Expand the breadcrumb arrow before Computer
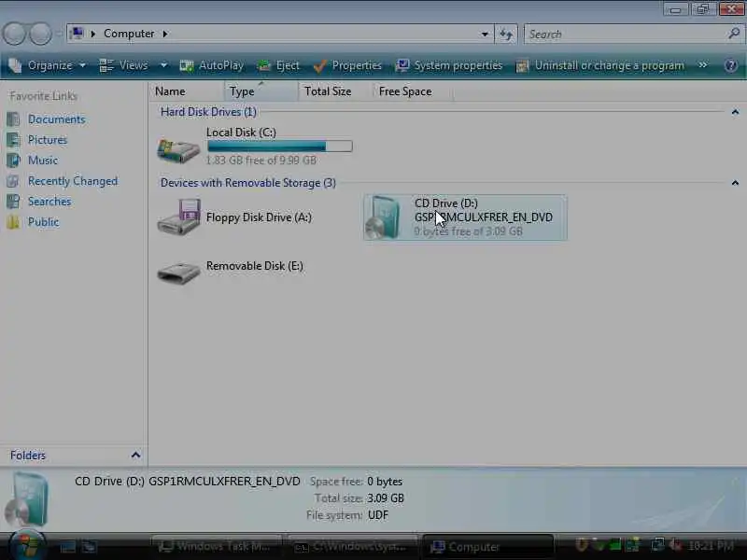The height and width of the screenshot is (560, 747). 93,34
